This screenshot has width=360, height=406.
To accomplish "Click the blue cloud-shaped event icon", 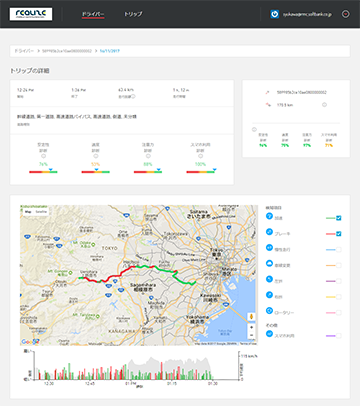I will [x=269, y=263].
